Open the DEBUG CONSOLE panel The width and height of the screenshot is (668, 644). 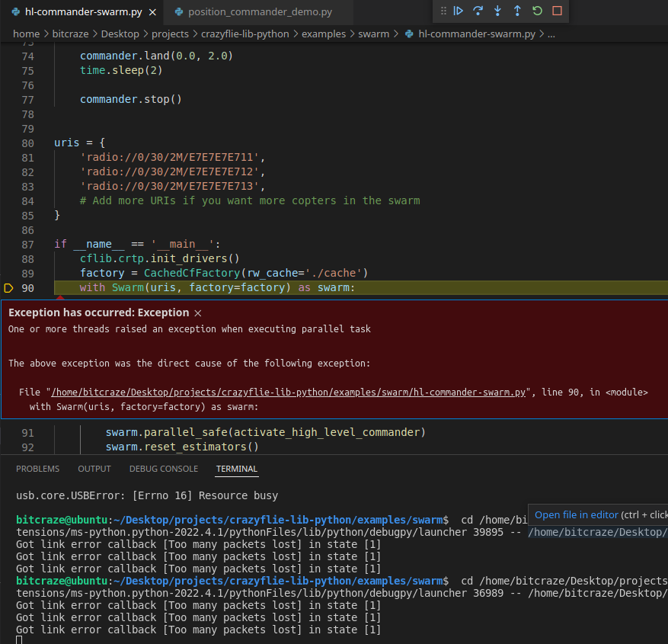tap(163, 469)
